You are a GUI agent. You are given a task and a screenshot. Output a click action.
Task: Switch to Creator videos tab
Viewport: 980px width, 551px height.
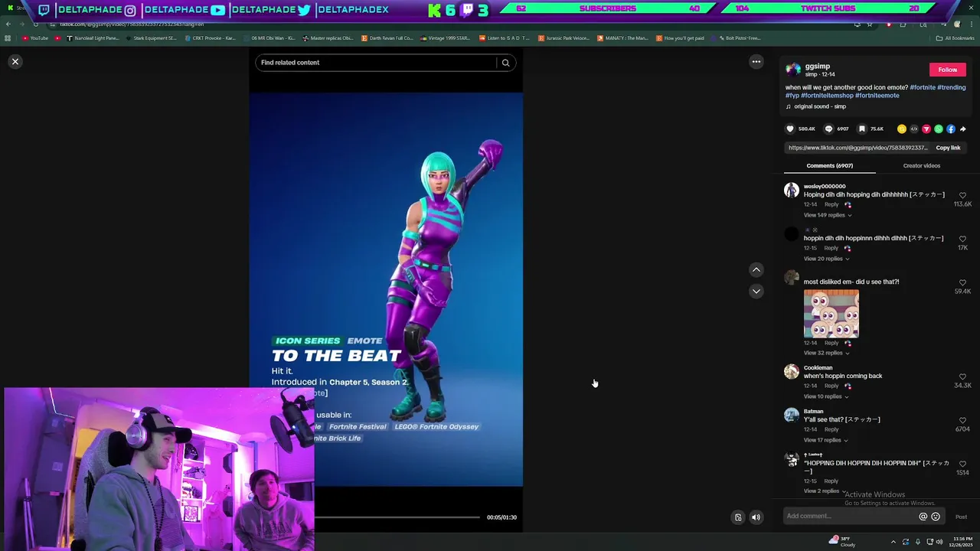[921, 165]
